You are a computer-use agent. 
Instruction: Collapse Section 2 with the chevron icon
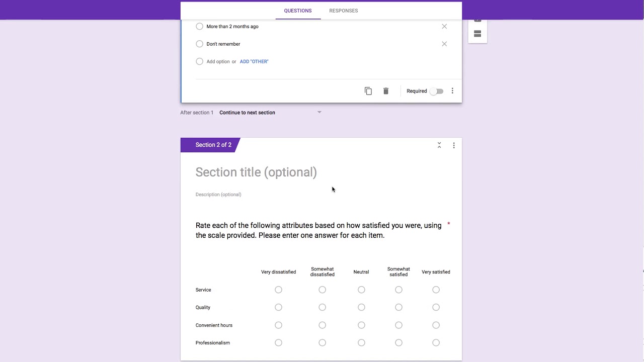pyautogui.click(x=439, y=145)
